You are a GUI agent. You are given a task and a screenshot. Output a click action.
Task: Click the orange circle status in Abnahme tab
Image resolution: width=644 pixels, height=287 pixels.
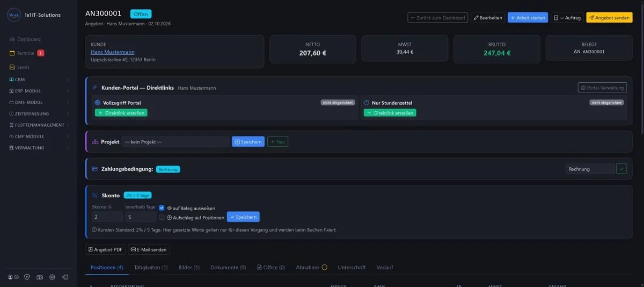click(x=325, y=268)
